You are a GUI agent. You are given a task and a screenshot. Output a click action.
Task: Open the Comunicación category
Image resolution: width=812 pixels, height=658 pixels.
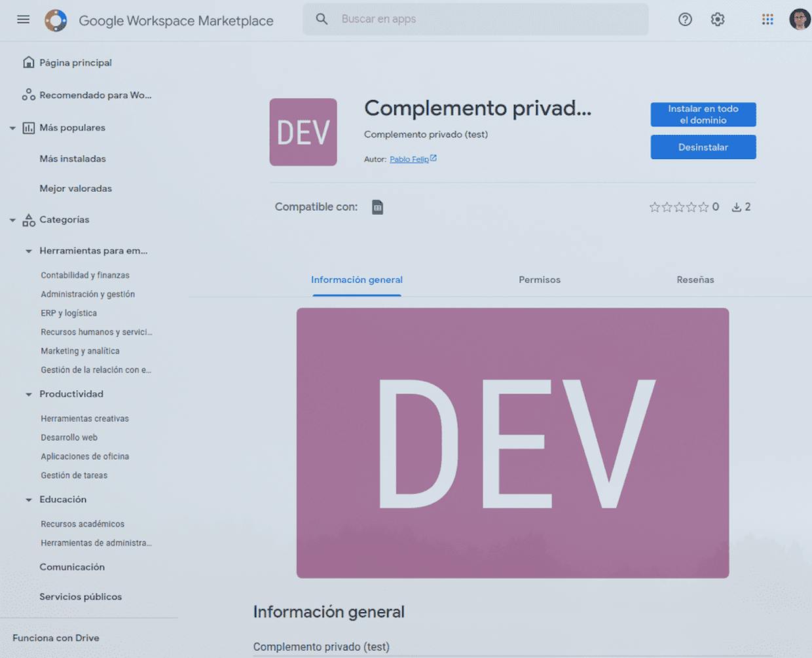tap(72, 567)
